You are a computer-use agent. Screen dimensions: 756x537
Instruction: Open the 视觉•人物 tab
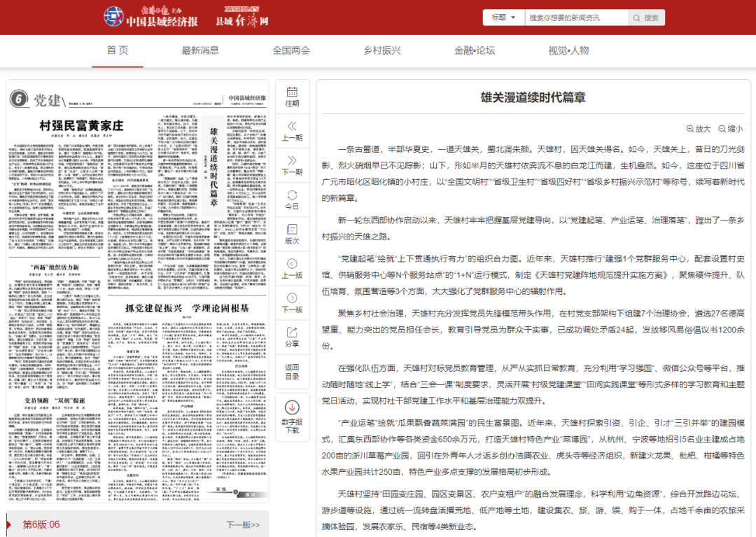pyautogui.click(x=568, y=50)
